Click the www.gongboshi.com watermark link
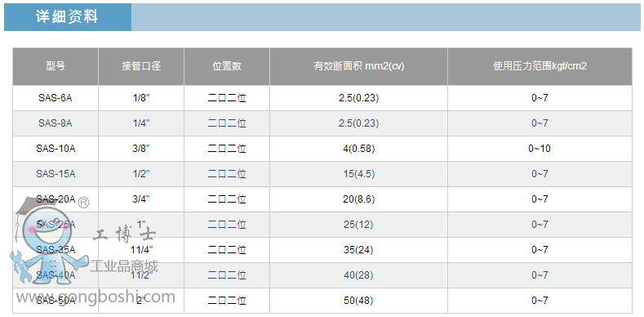 (x=95, y=297)
